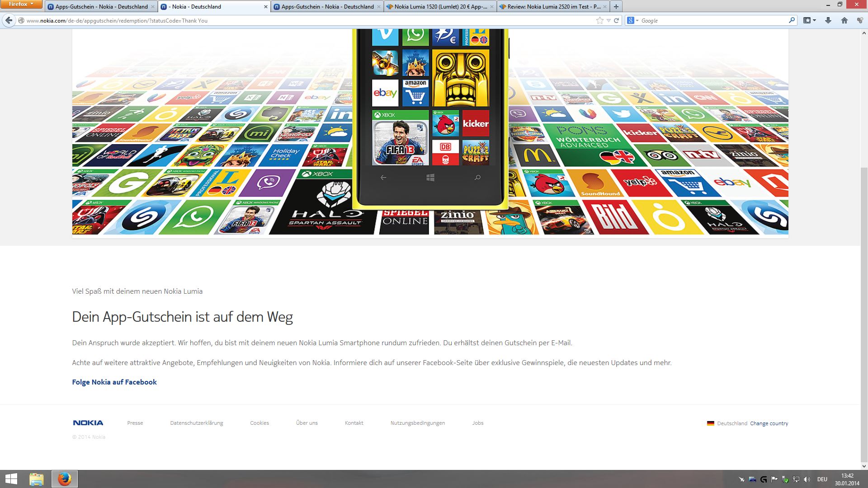Click the blue car tray icon
Viewport: 868px width, 488px height.
[x=753, y=479]
